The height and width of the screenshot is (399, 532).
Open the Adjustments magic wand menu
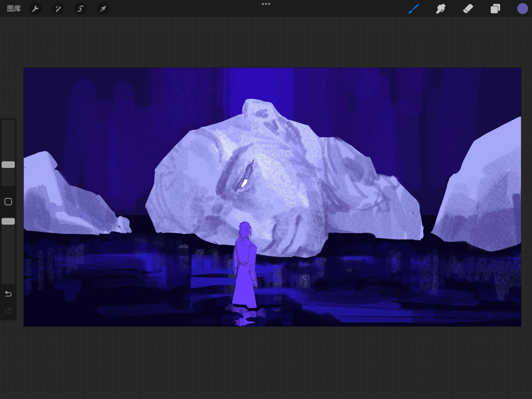[58, 9]
